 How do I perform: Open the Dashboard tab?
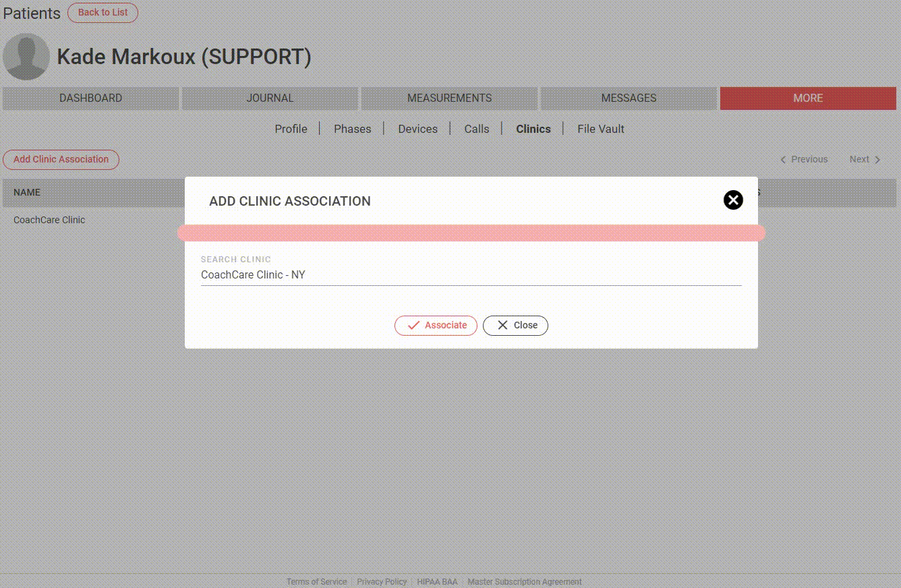pos(90,98)
